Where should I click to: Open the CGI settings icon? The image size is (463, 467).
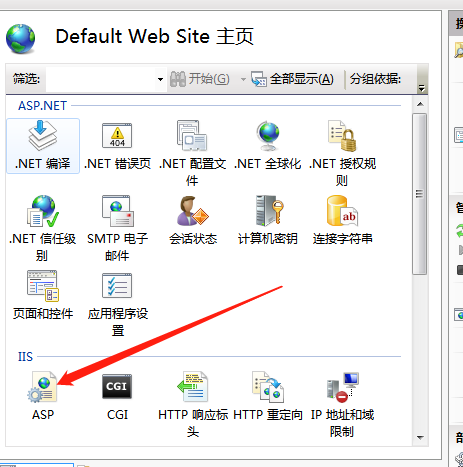click(x=117, y=387)
